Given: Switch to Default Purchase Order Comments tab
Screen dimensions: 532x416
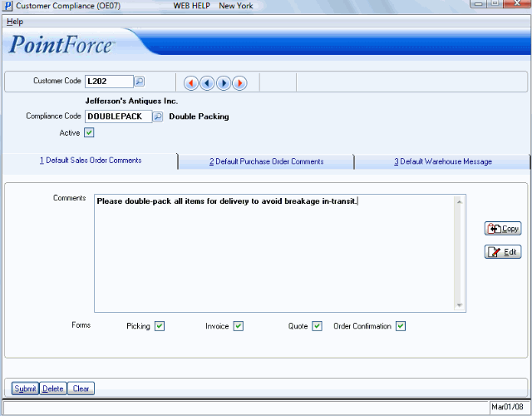Looking at the screenshot, I should coord(266,161).
